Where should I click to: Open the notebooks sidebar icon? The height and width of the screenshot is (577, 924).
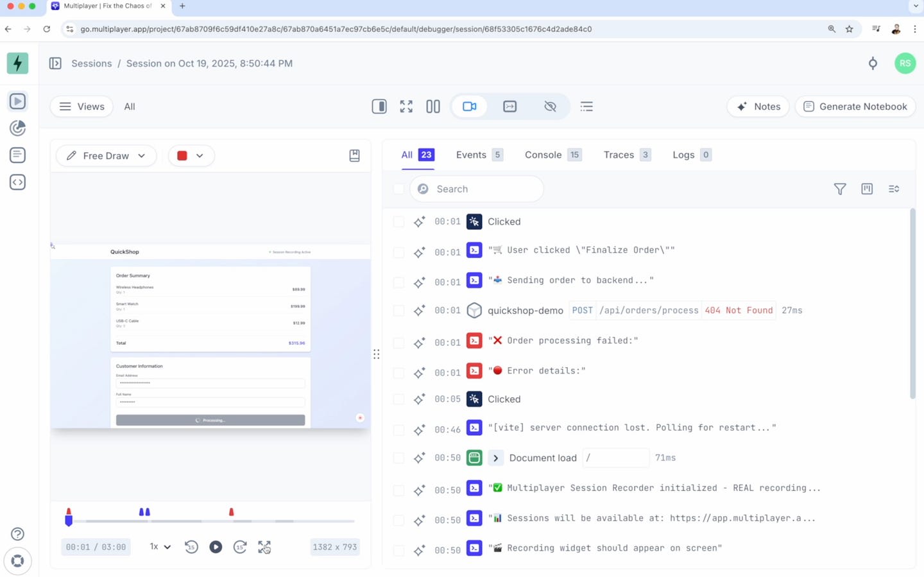(x=17, y=155)
